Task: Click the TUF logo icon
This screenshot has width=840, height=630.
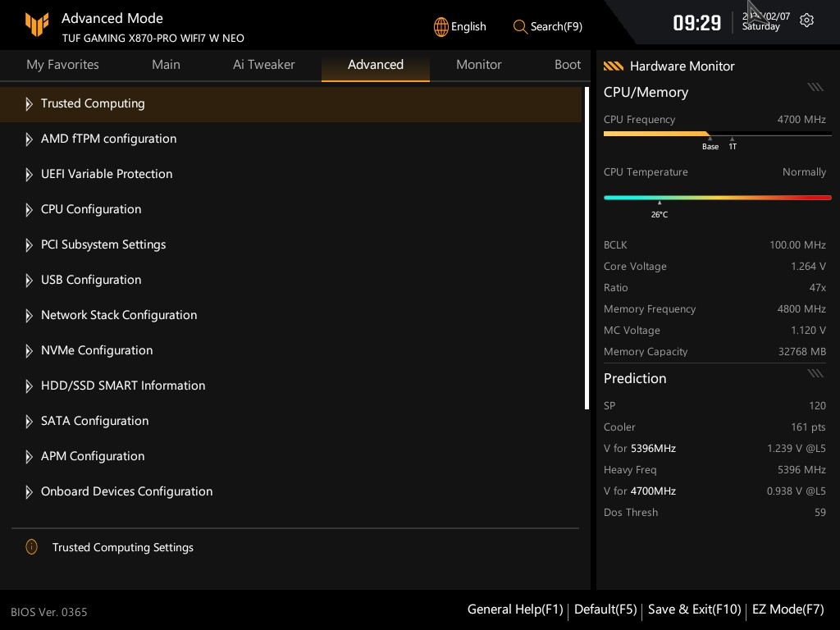Action: 37,26
